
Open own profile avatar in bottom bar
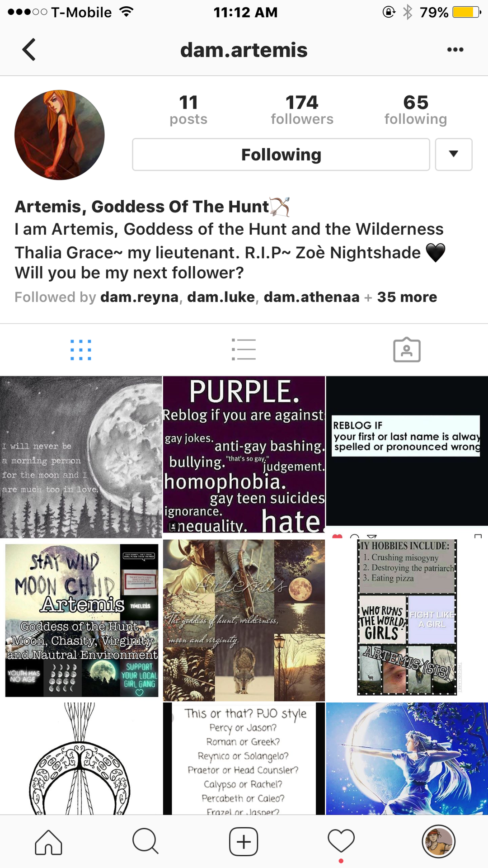[438, 842]
